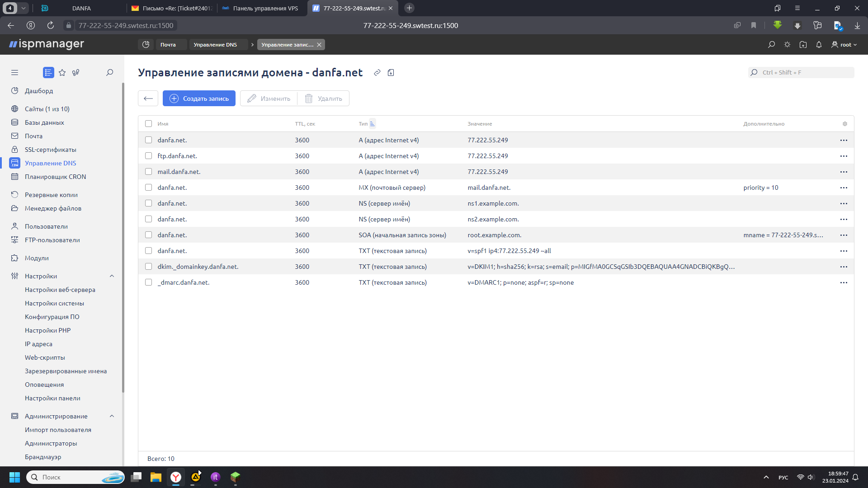Close the Управление записями panel tab

coord(319,45)
